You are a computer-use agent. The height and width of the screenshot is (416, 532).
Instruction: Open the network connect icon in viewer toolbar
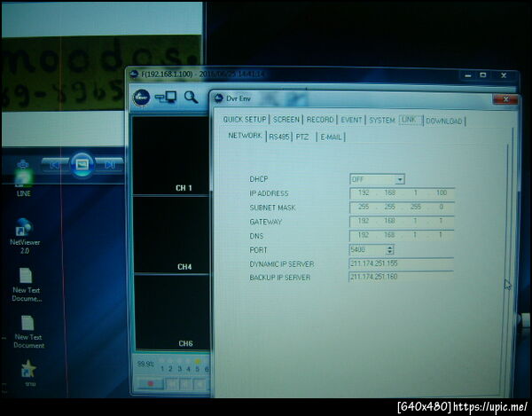coord(166,98)
